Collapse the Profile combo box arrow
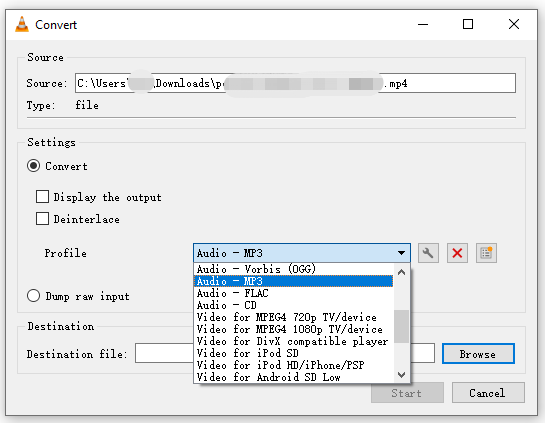 click(x=401, y=253)
